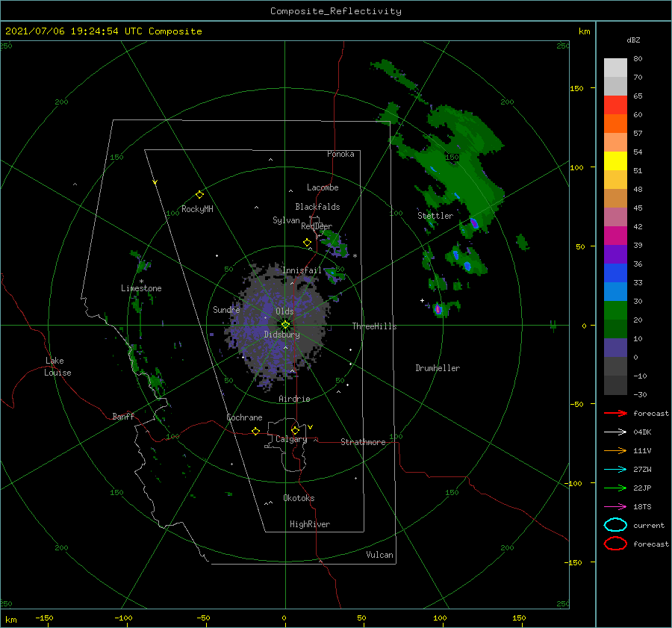Image resolution: width=672 pixels, height=628 pixels.
Task: Click the Okotoks city label
Action: [x=299, y=498]
